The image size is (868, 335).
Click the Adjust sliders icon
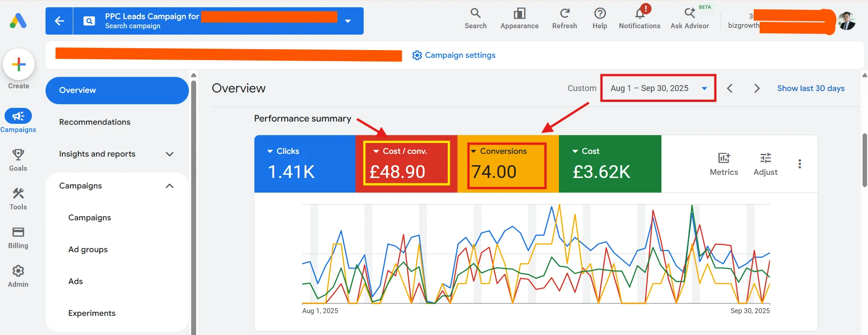[766, 158]
